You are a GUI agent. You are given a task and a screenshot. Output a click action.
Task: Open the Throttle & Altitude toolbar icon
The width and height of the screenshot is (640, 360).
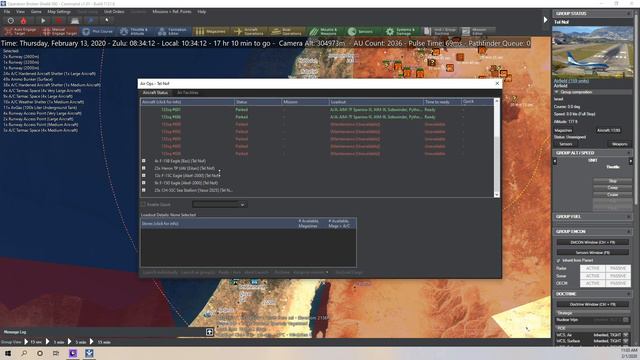pos(134,31)
